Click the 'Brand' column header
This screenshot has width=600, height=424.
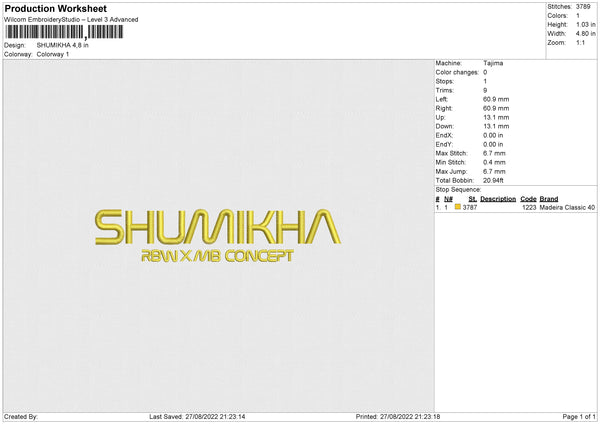549,199
